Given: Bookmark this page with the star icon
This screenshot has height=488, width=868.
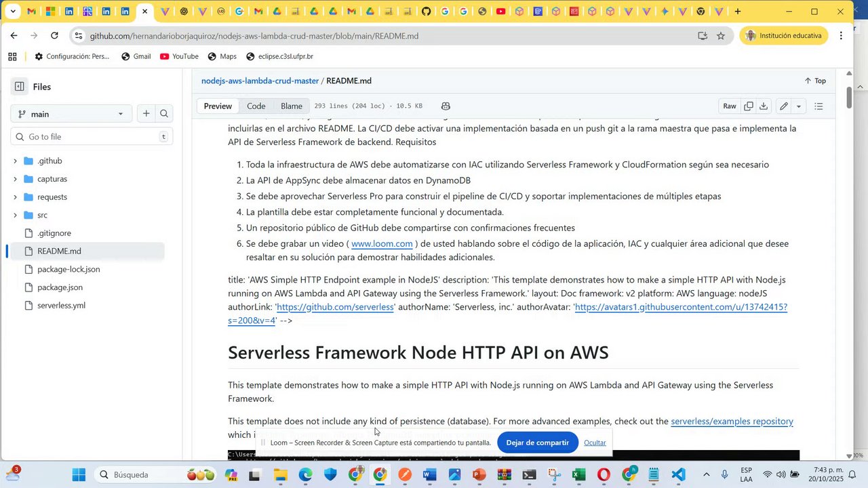Looking at the screenshot, I should click(721, 36).
